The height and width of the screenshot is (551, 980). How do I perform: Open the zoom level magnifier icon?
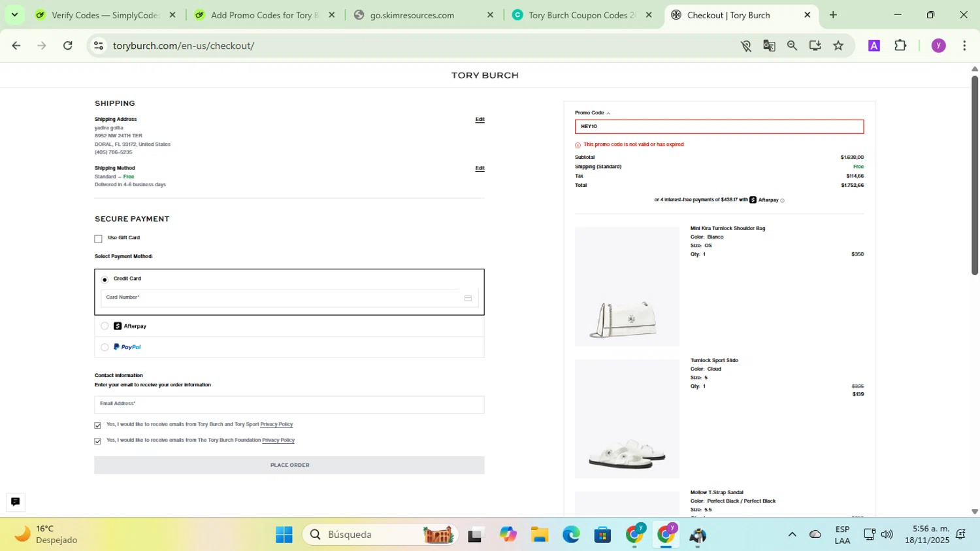[x=792, y=45]
